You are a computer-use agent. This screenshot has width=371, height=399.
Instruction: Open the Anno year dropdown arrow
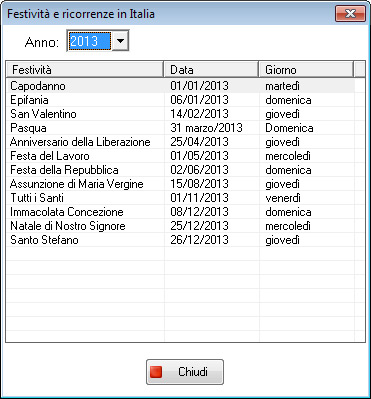pyautogui.click(x=120, y=41)
